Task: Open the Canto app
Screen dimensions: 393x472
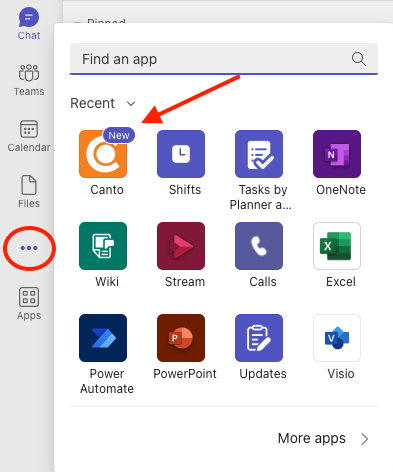Action: [x=103, y=154]
